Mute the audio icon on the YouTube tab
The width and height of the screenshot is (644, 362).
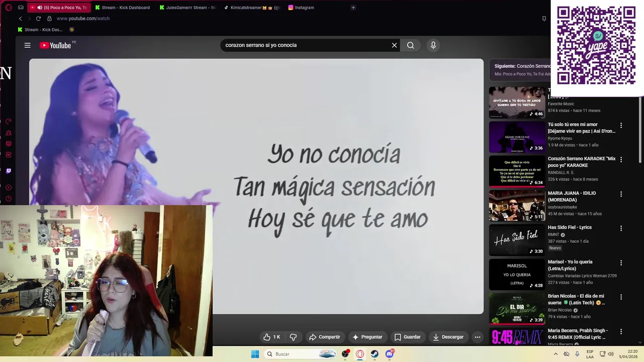39,8
